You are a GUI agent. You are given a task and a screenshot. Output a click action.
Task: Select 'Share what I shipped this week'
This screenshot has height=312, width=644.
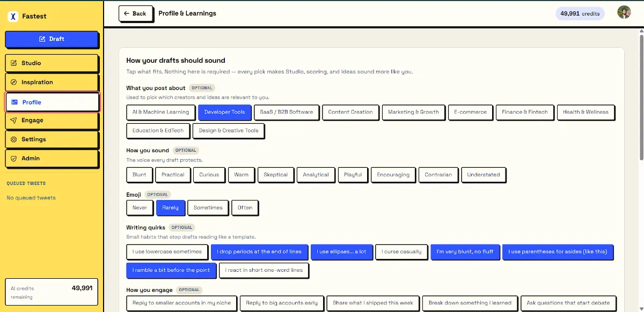coord(372,303)
